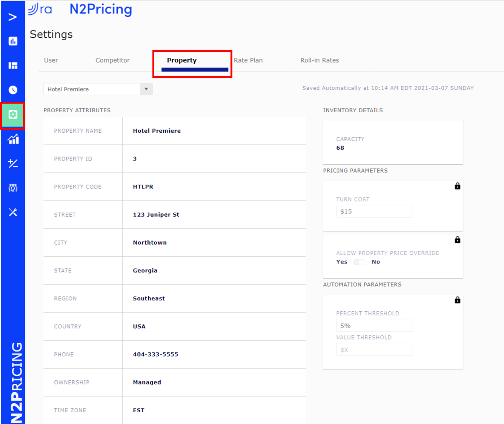504x424 pixels.
Task: Select the dashboard layout icon in sidebar
Action: click(x=12, y=65)
